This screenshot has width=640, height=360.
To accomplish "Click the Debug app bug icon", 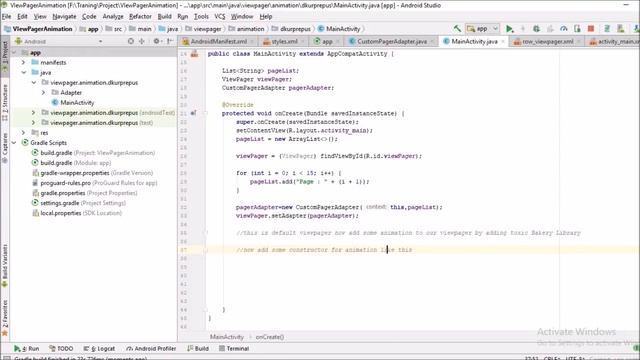I will click(x=536, y=29).
